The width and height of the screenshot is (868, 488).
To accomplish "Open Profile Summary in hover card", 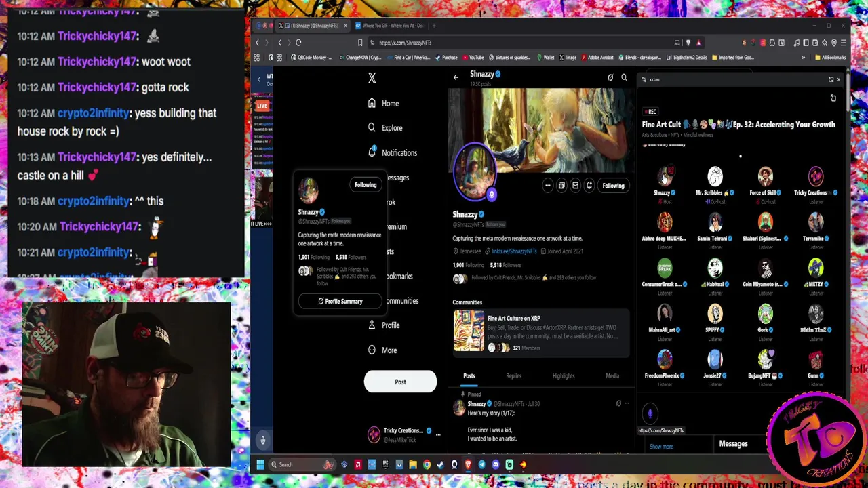I will coord(340,301).
